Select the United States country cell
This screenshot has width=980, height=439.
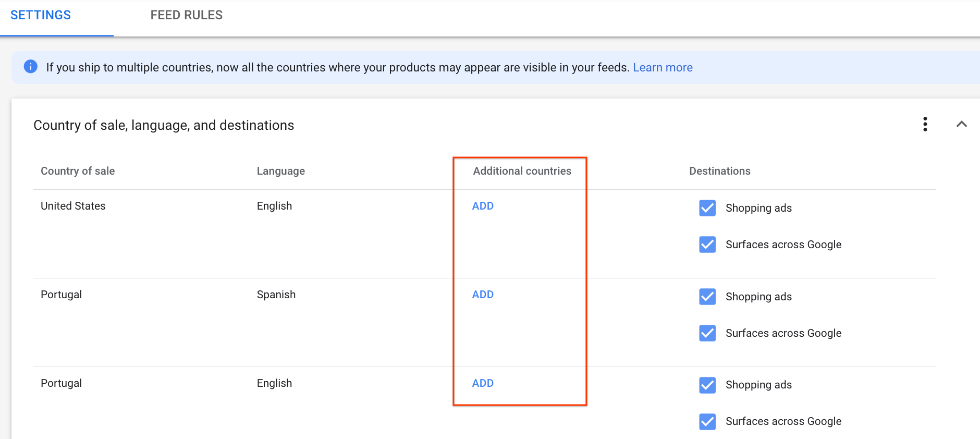[73, 206]
